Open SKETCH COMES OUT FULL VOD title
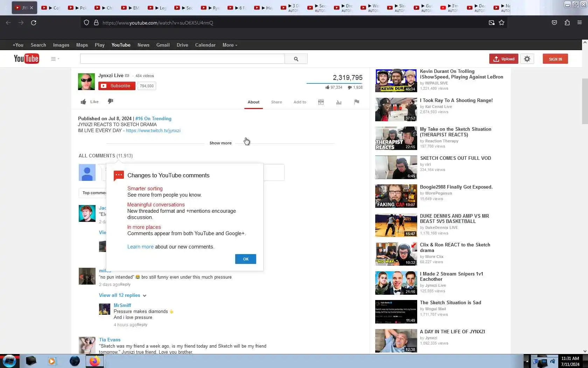 [x=455, y=158]
